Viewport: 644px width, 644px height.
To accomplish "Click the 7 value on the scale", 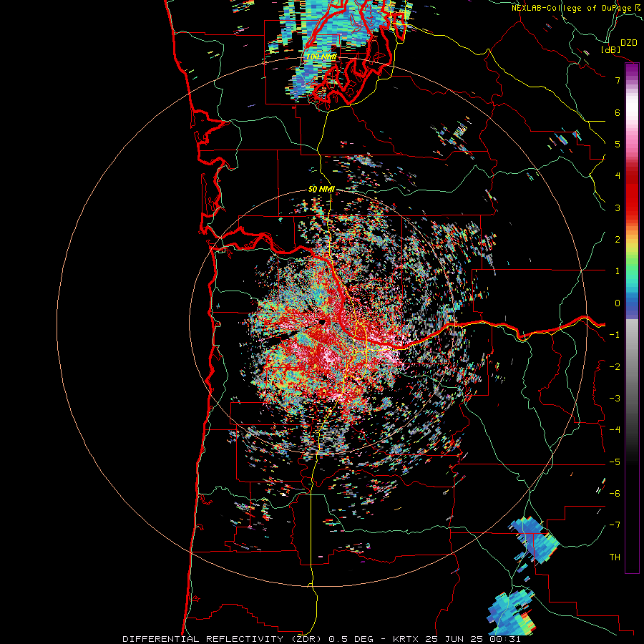I will (618, 80).
